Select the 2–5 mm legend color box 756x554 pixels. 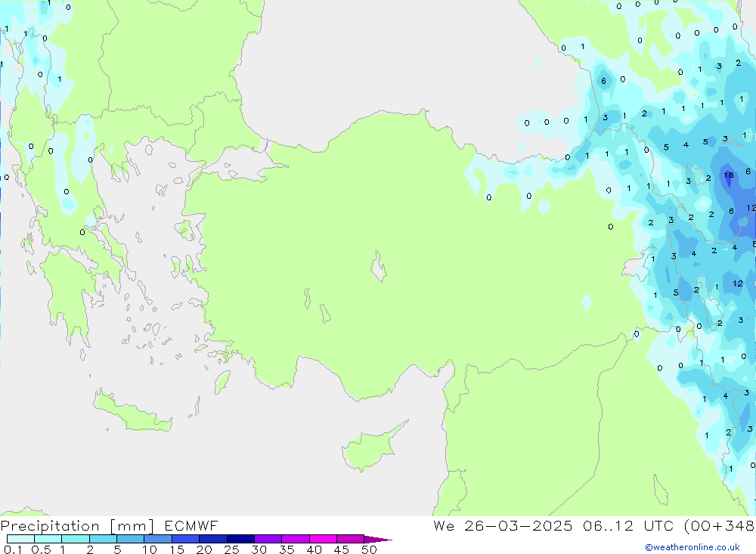click(x=103, y=539)
